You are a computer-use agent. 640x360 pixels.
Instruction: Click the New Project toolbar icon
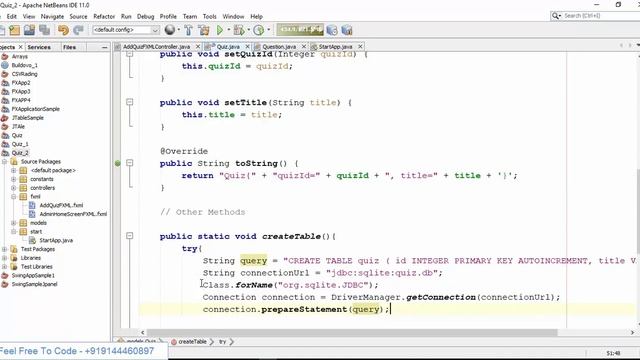tap(15, 30)
